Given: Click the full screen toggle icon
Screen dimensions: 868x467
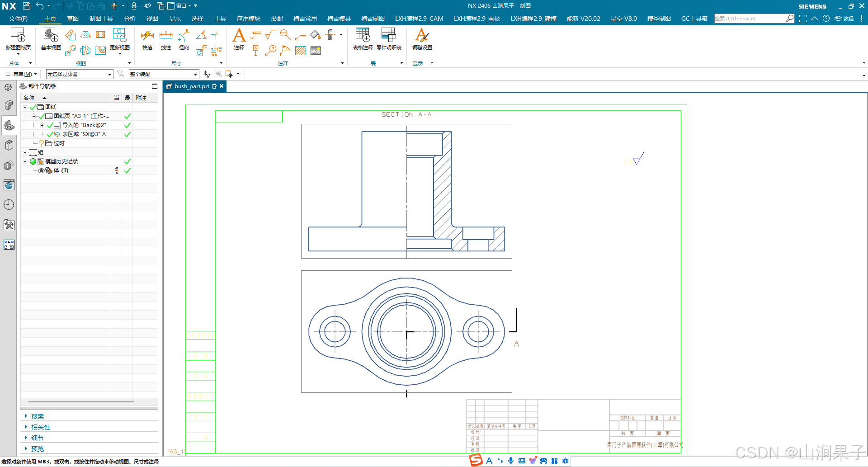Looking at the screenshot, I should [803, 19].
